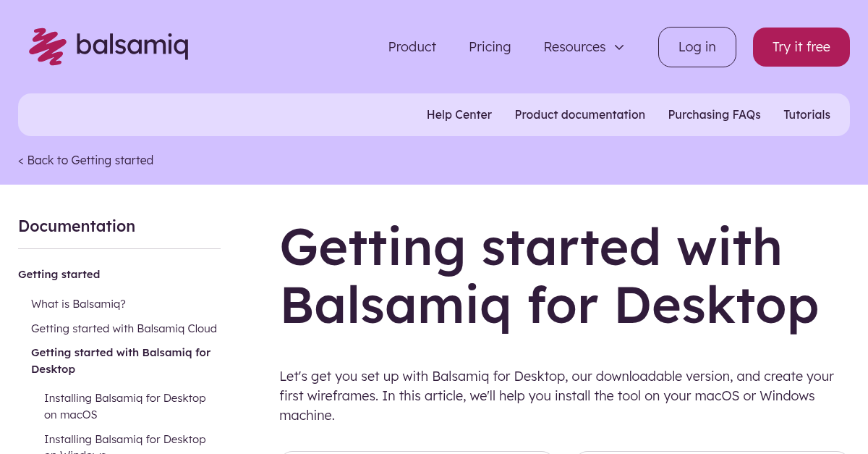This screenshot has height=454, width=868.
Task: Click the Log in button
Action: [x=697, y=47]
